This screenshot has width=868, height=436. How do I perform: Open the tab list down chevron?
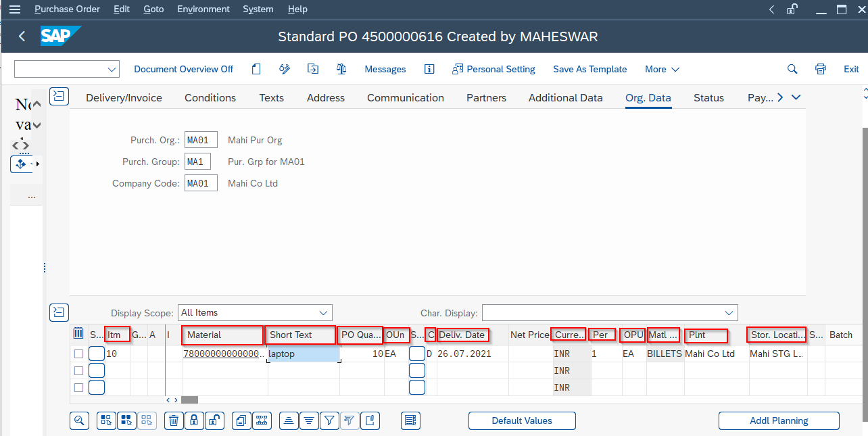click(x=796, y=97)
